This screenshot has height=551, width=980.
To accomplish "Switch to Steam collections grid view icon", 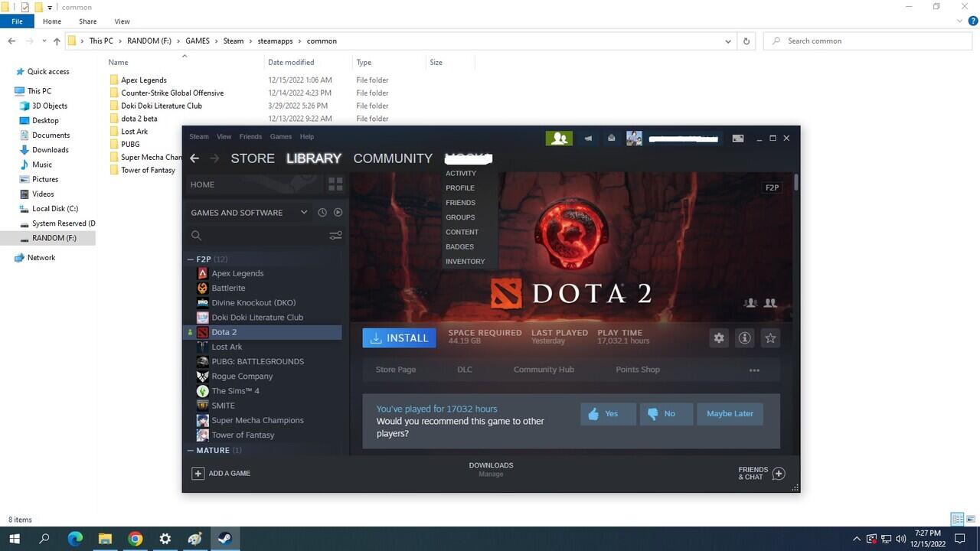I will coord(335,184).
